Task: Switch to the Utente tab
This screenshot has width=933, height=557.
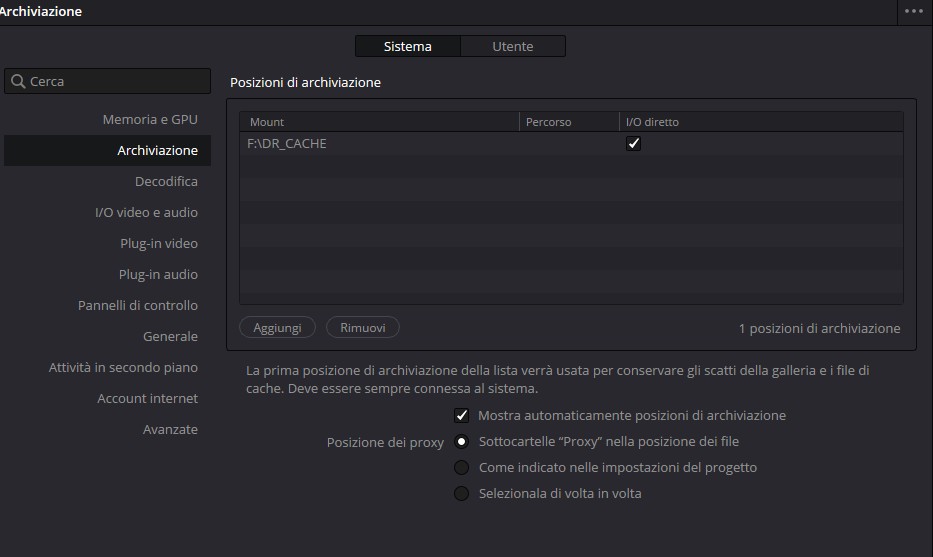Action: pos(513,46)
